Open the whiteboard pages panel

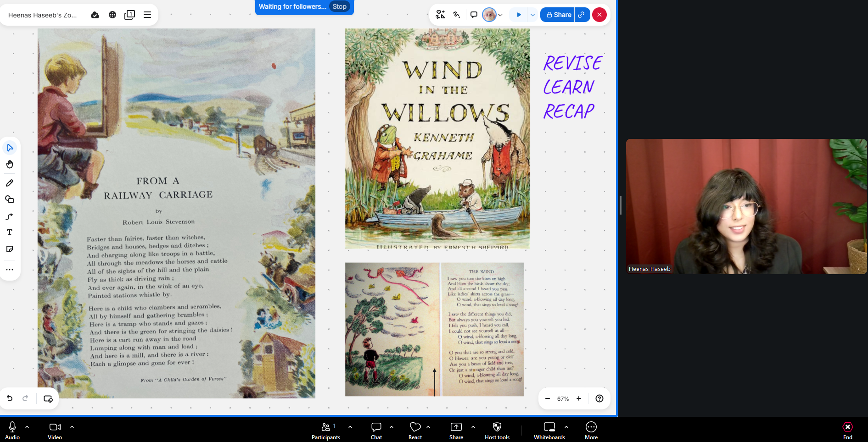[x=130, y=15]
